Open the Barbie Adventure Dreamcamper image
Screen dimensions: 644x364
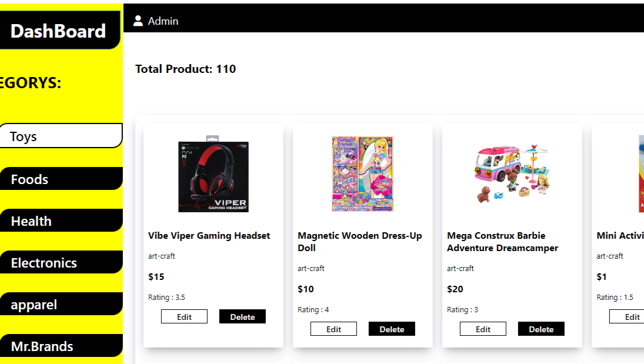[512, 173]
